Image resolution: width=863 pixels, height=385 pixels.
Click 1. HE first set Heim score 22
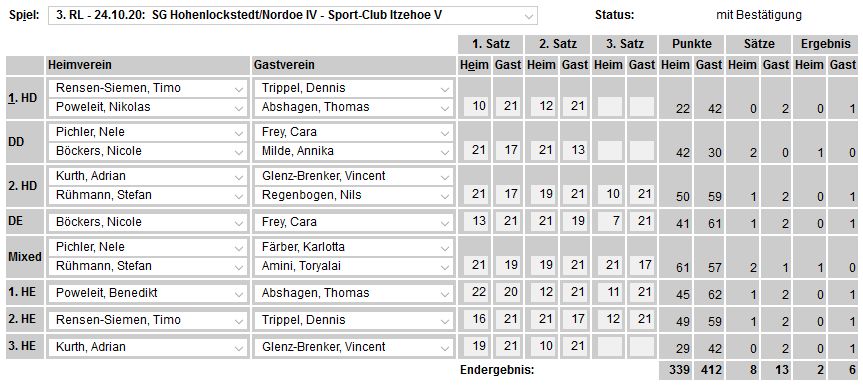(476, 292)
